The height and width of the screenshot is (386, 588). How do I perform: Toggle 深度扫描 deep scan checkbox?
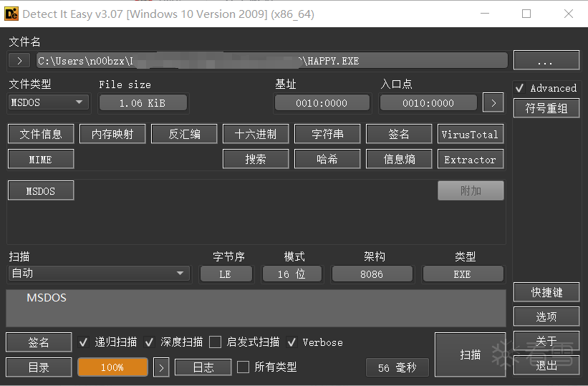coord(149,342)
